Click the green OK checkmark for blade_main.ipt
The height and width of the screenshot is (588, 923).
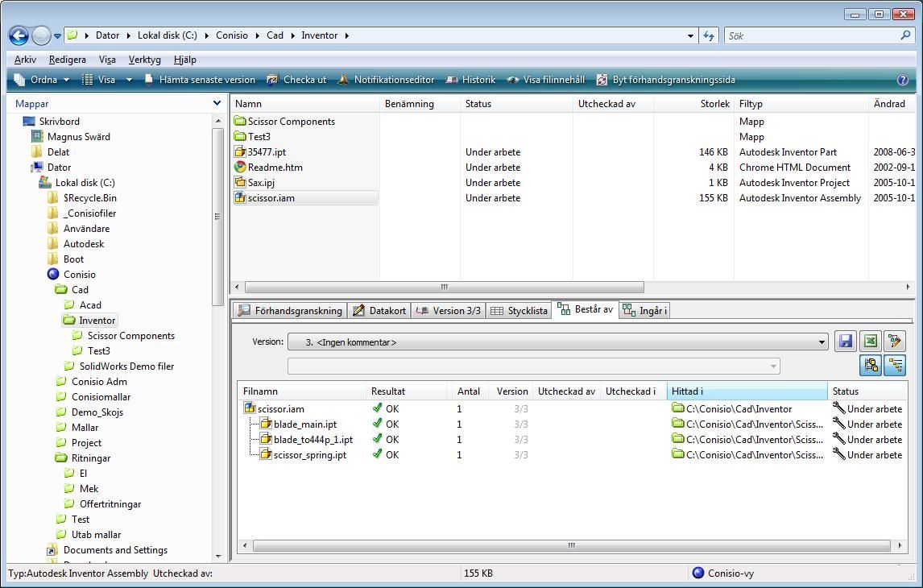pos(377,424)
